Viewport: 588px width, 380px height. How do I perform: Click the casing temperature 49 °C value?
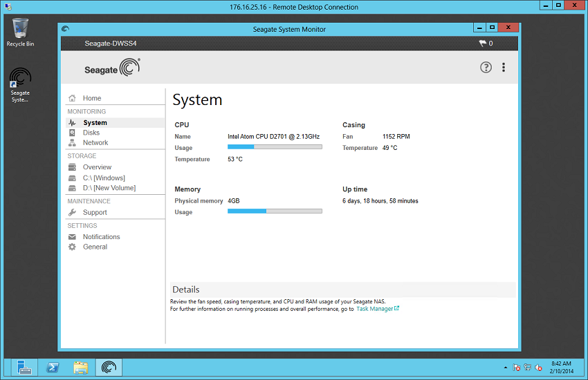click(389, 148)
